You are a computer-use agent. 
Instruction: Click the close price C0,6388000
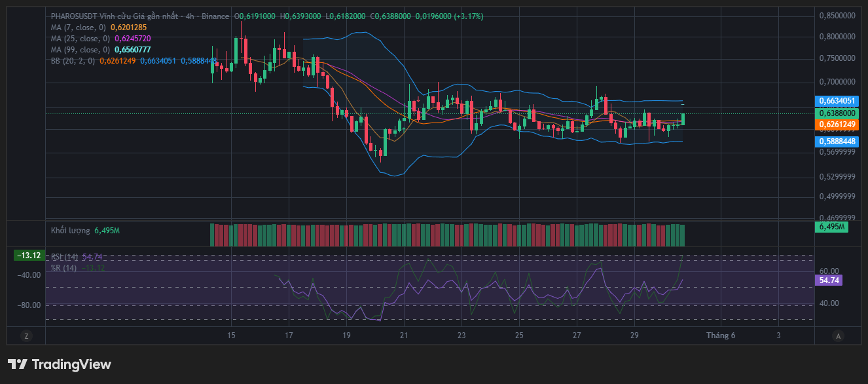(391, 16)
